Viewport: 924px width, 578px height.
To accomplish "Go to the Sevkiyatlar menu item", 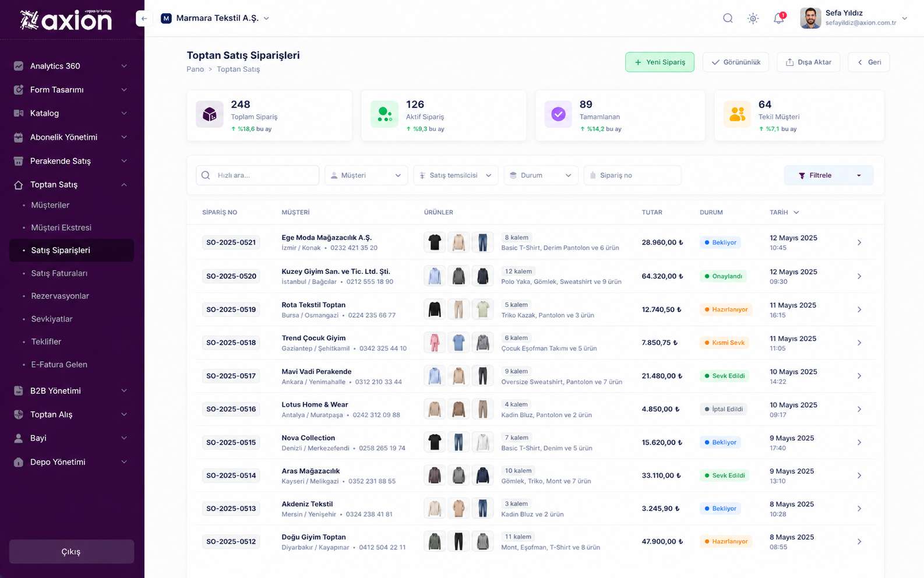I will pyautogui.click(x=52, y=319).
